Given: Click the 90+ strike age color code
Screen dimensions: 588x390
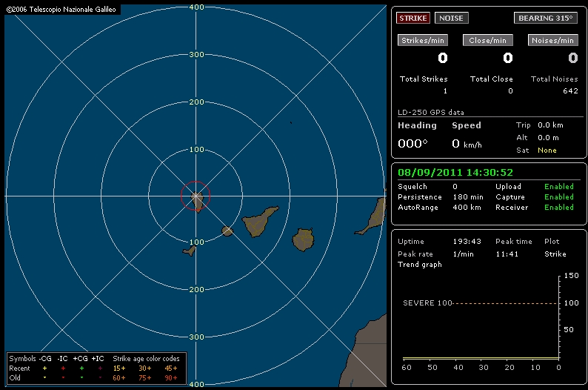Looking at the screenshot, I should point(170,377).
